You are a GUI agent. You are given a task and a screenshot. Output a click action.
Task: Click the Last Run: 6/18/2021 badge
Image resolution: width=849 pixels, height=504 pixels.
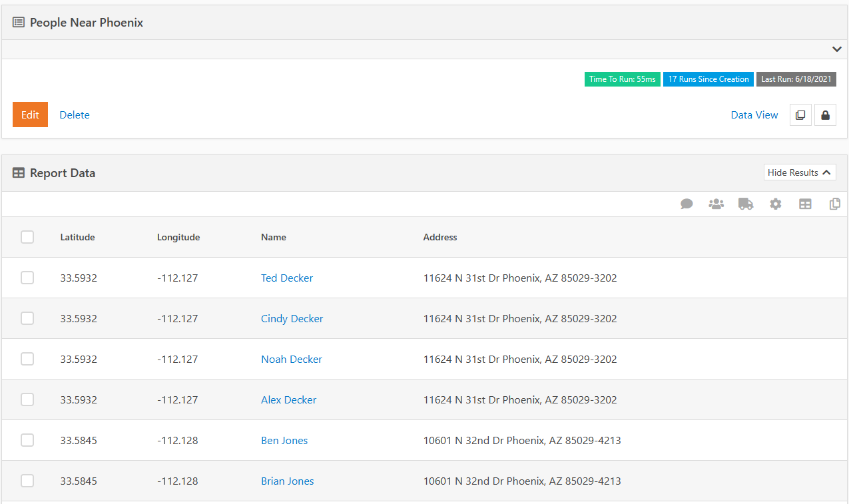pyautogui.click(x=796, y=79)
